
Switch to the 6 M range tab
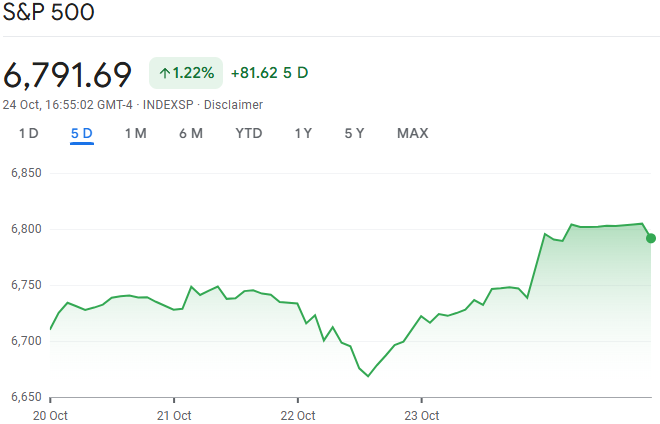click(x=191, y=133)
